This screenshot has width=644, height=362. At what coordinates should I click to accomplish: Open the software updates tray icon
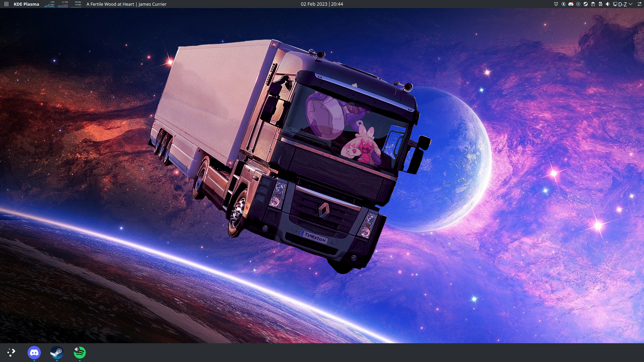(x=563, y=4)
